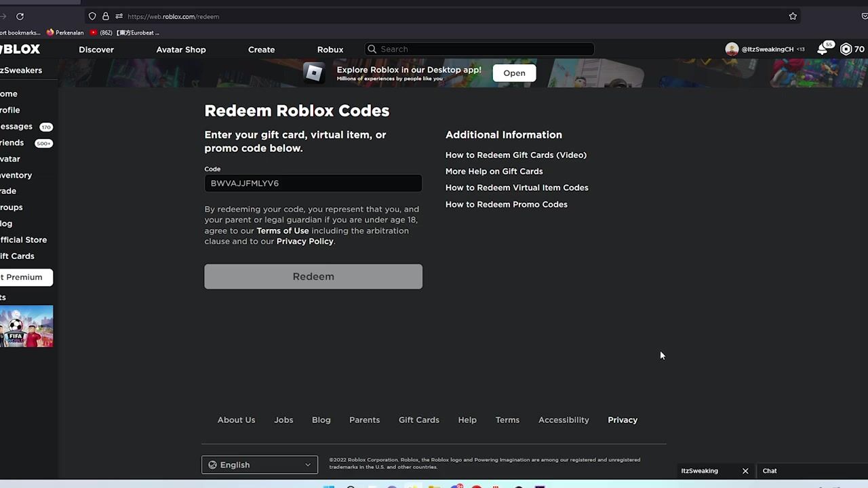Open How to Redeem Promo Codes link
Screen dimensions: 868x488
click(506, 204)
